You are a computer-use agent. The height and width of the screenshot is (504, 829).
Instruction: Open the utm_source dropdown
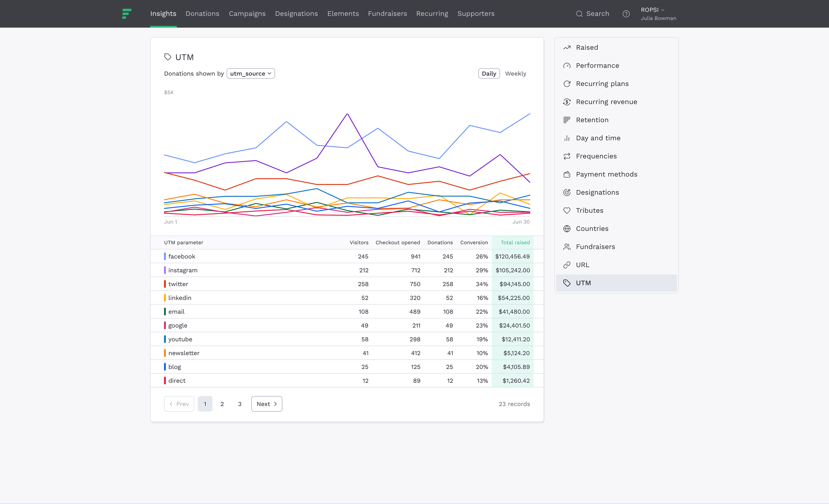coord(251,74)
